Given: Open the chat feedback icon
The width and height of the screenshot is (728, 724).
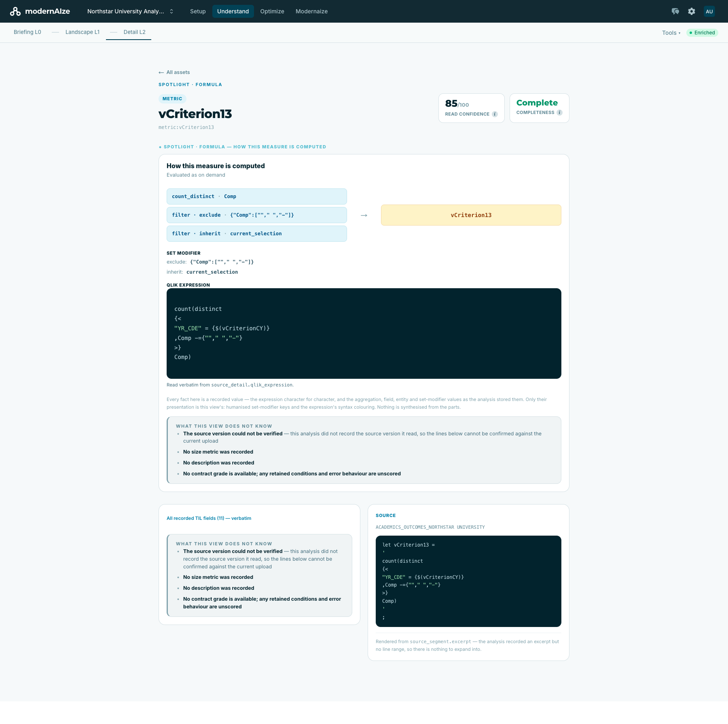Looking at the screenshot, I should click(675, 11).
